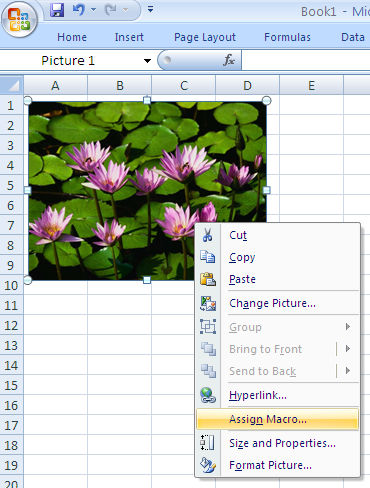
Task: Click the Redo icon
Action: [x=110, y=10]
